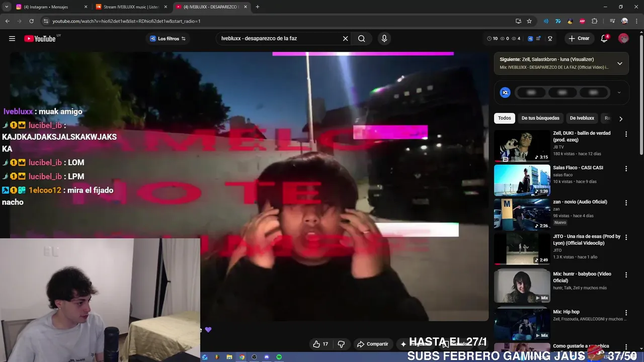Viewport: 644px width, 362px height.
Task: Open options for JITO Una risa video
Action: point(626,237)
